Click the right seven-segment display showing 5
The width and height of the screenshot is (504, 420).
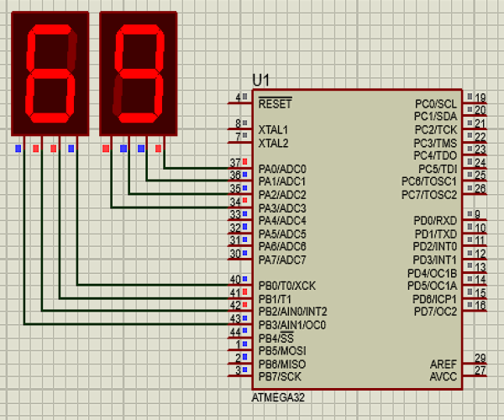click(139, 73)
